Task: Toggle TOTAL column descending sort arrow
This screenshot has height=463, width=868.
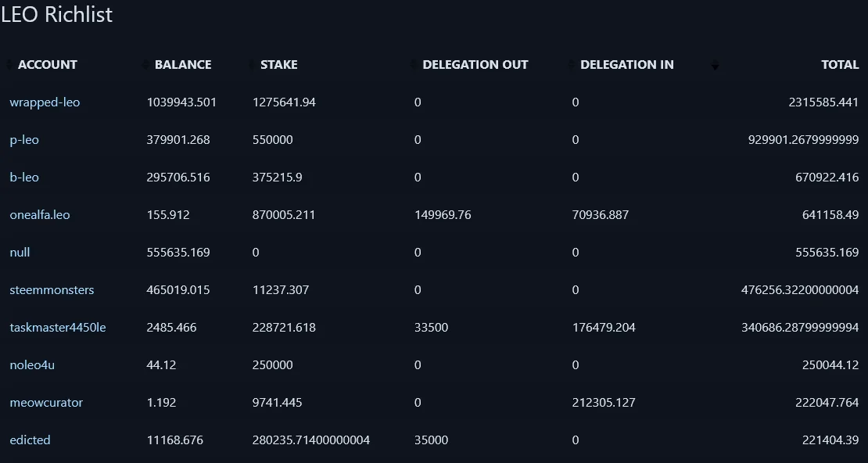Action: 715,65
